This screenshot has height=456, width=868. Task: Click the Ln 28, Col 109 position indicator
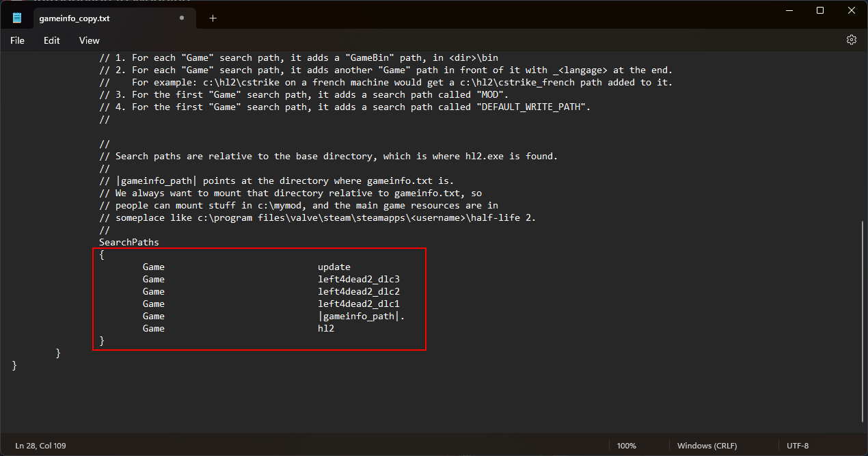pos(41,446)
